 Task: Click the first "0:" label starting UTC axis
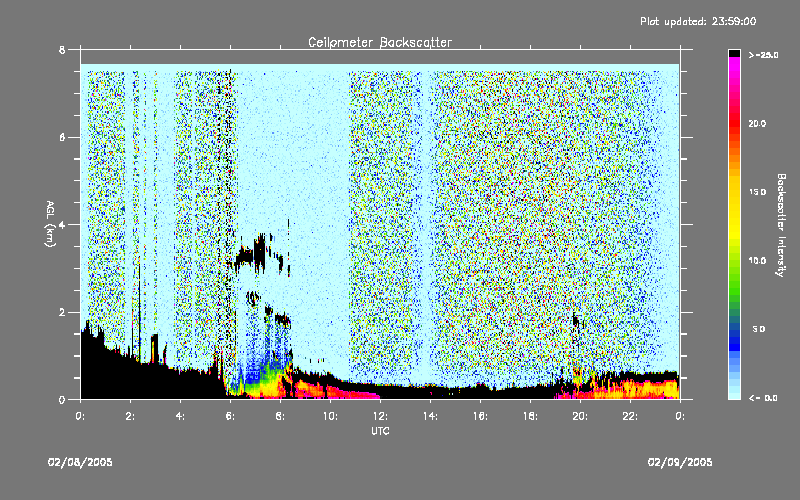pos(80,416)
